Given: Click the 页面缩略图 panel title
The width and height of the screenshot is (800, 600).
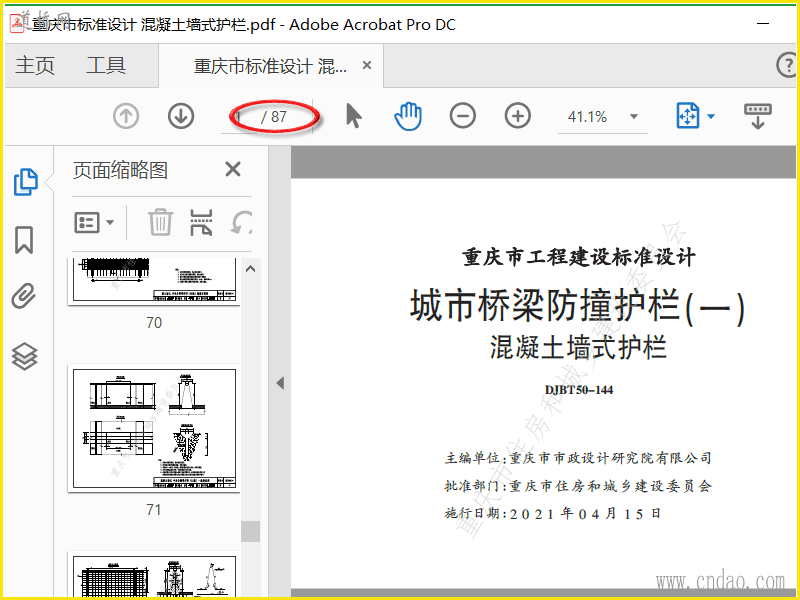Looking at the screenshot, I should pyautogui.click(x=120, y=170).
